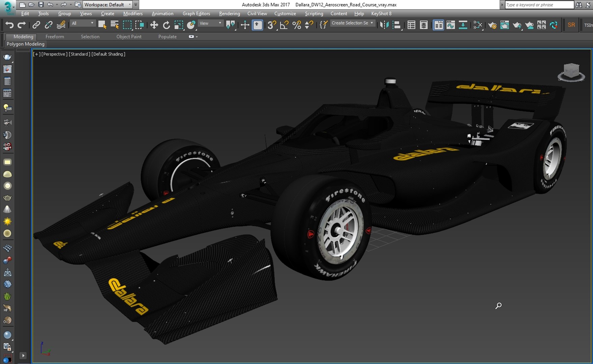The image size is (593, 364).
Task: Toggle Keyboard Shortcut Override button
Action: click(x=258, y=25)
